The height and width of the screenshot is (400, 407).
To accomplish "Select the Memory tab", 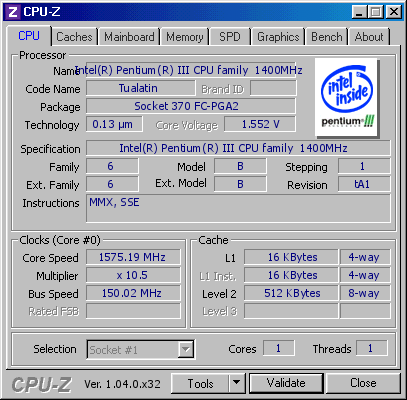I will coord(185,37).
